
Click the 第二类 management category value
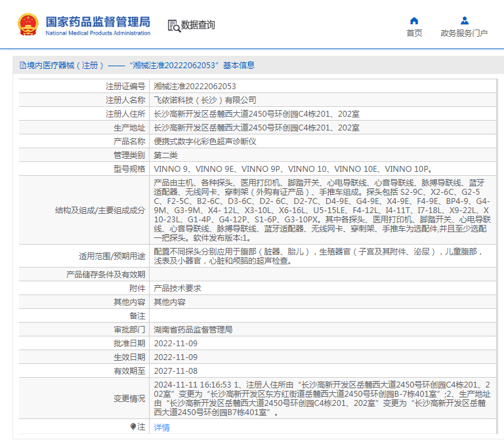[x=165, y=155]
